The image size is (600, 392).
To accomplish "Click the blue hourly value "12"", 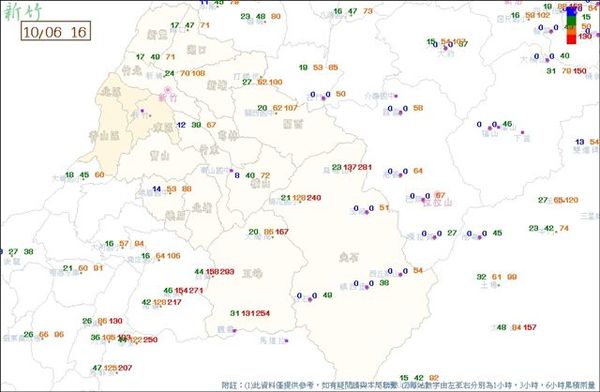I will 181,125.
